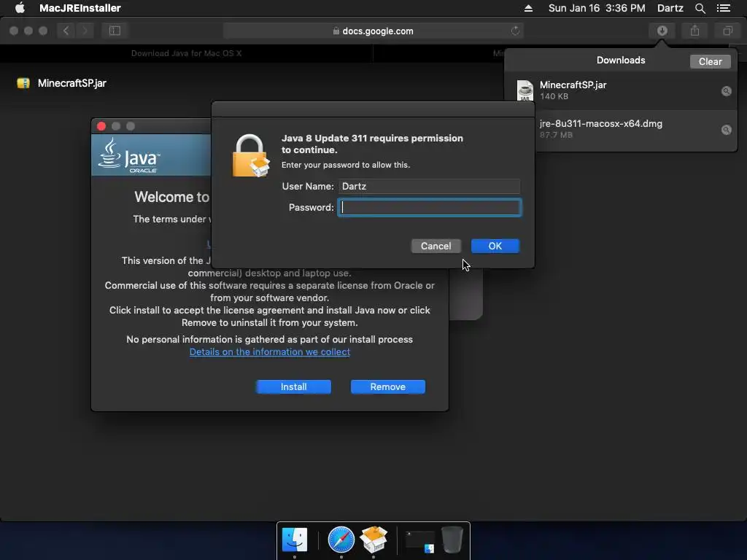Viewport: 747px width, 560px height.
Task: Click Remove in the Java installer
Action: point(388,386)
